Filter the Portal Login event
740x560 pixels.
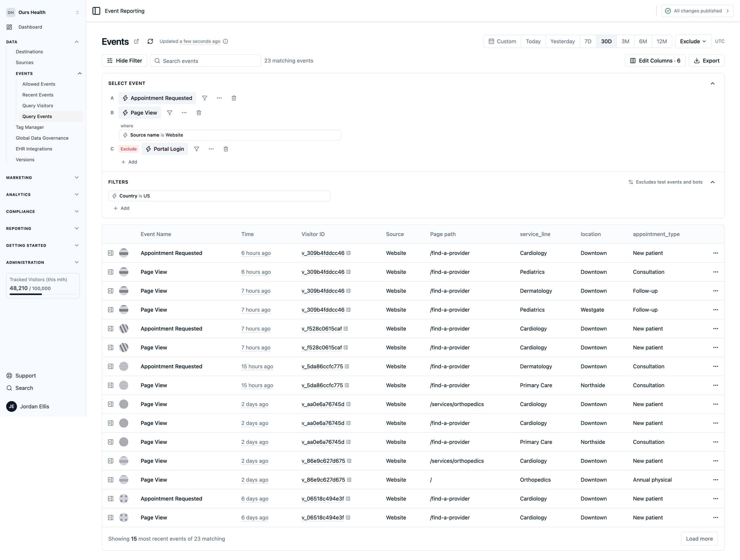[x=197, y=149]
